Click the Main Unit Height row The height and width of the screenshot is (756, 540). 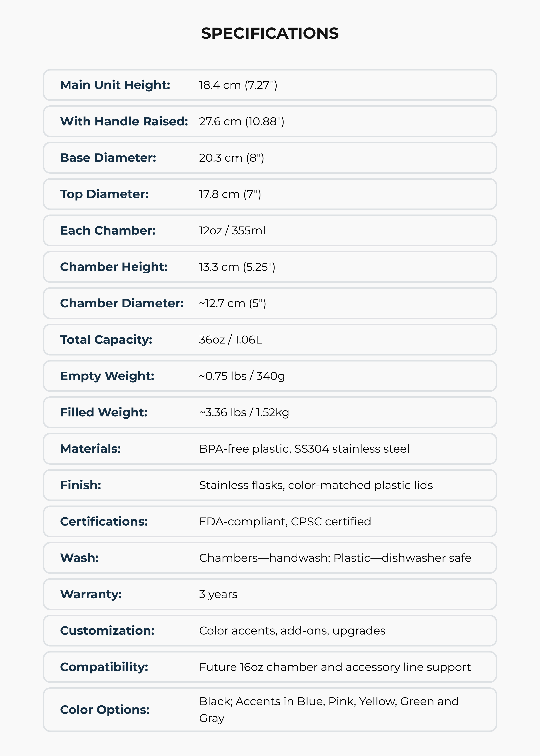pyautogui.click(x=270, y=85)
